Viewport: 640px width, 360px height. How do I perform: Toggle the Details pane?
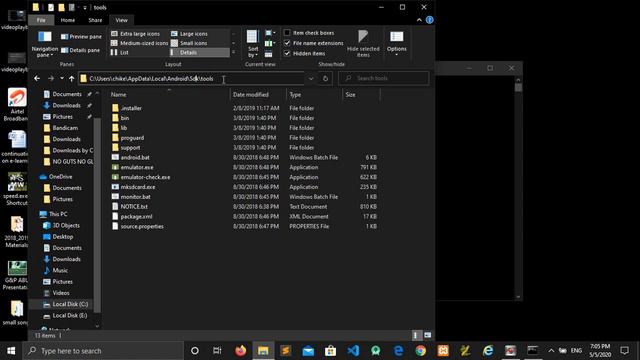(80, 50)
